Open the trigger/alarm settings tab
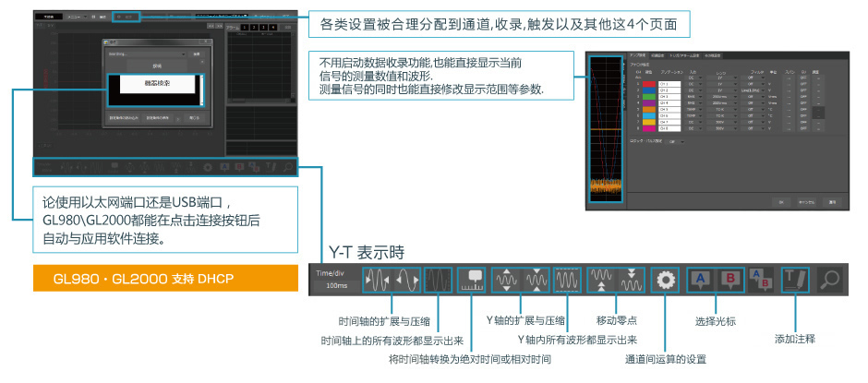 tap(684, 56)
